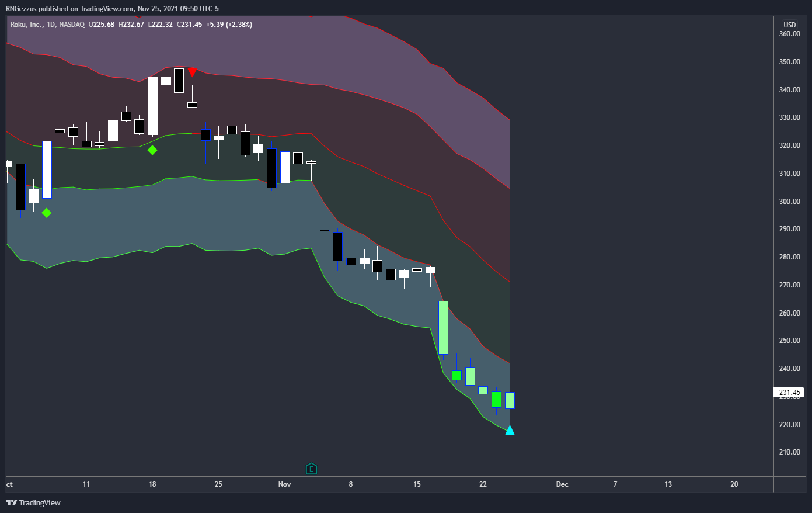Click the '25' date axis label
This screenshot has width=812, height=513.
tap(218, 484)
